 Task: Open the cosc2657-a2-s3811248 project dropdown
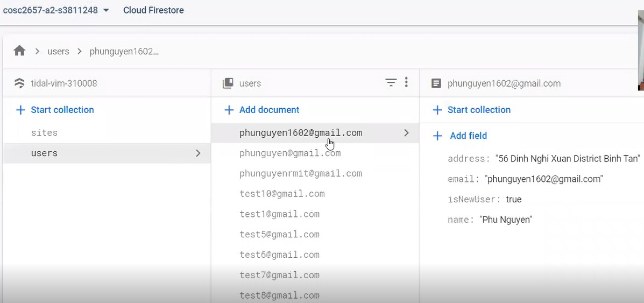[x=56, y=10]
